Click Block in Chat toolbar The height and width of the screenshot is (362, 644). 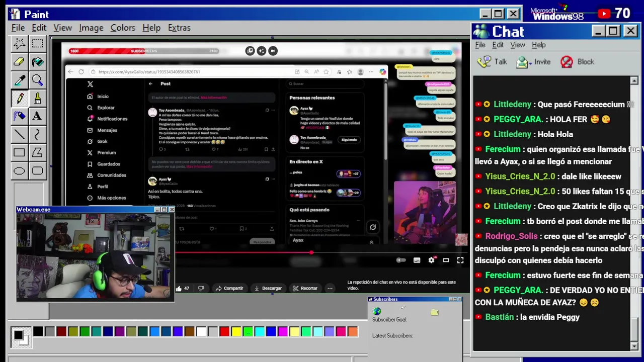pyautogui.click(x=577, y=62)
